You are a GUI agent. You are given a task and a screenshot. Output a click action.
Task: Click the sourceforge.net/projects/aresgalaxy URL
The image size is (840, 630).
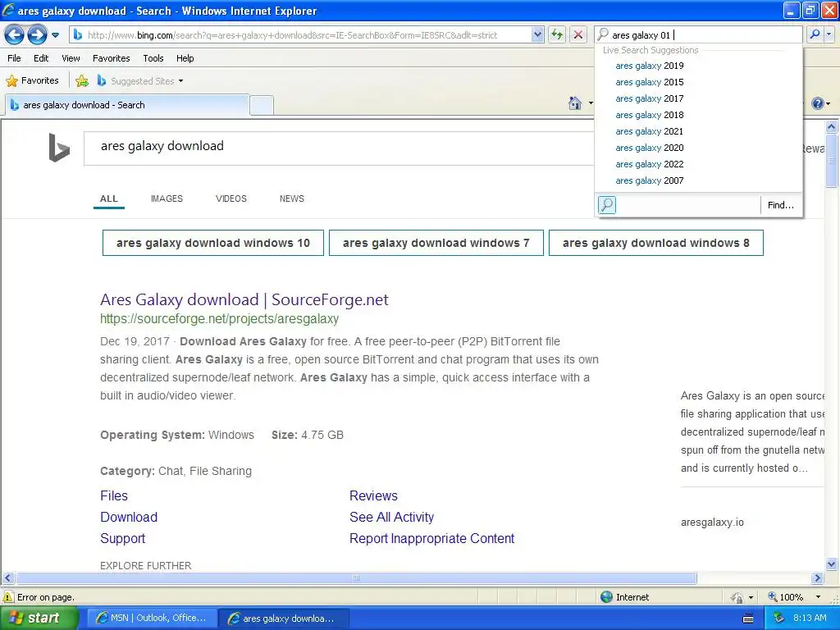(x=220, y=319)
